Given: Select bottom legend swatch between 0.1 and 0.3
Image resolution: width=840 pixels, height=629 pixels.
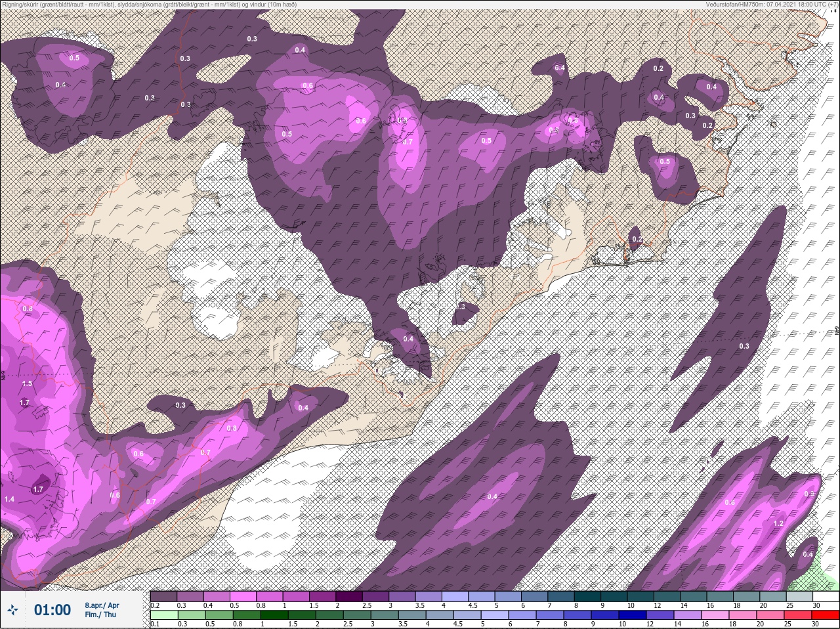Looking at the screenshot, I should tap(164, 615).
